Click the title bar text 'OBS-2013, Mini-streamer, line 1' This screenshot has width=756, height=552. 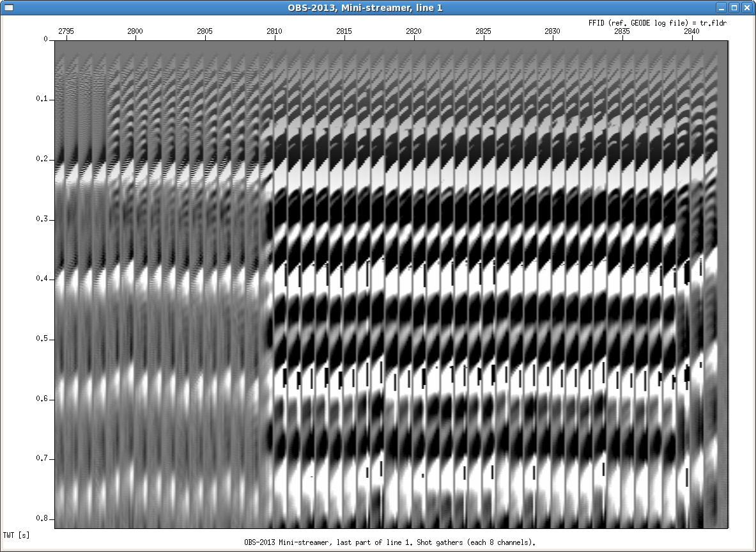(378, 8)
